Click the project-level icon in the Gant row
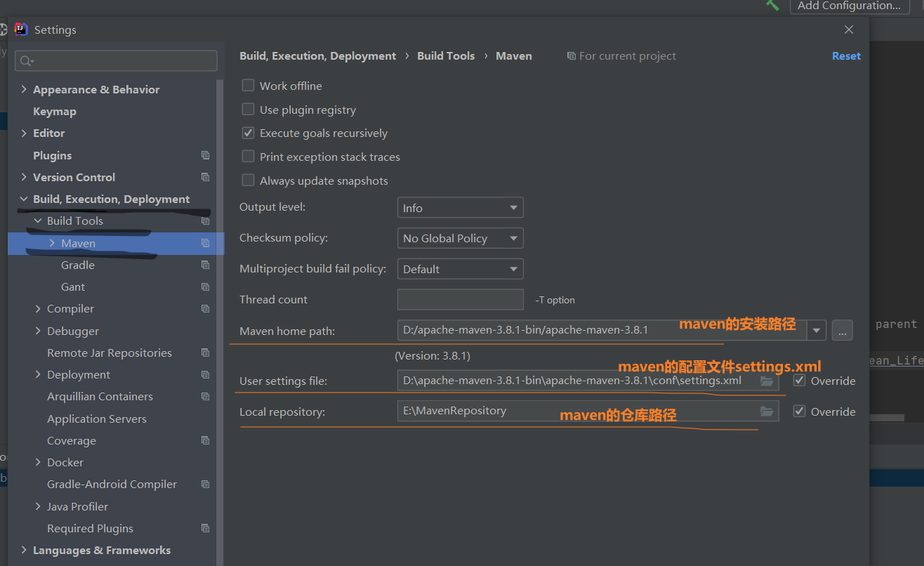The image size is (924, 566). coord(205,287)
